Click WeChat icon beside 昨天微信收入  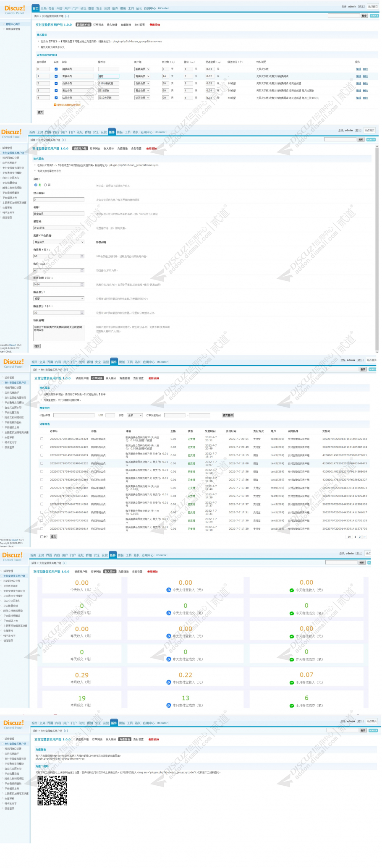[x=292, y=637]
